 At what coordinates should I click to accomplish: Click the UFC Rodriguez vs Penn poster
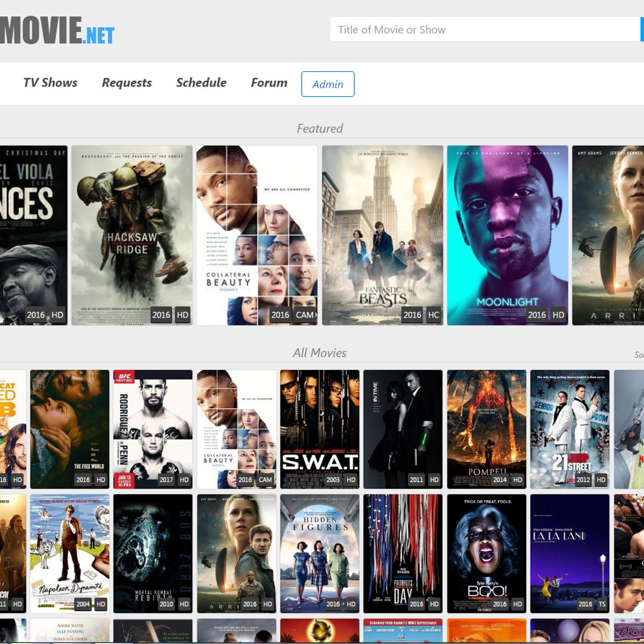pos(153,429)
